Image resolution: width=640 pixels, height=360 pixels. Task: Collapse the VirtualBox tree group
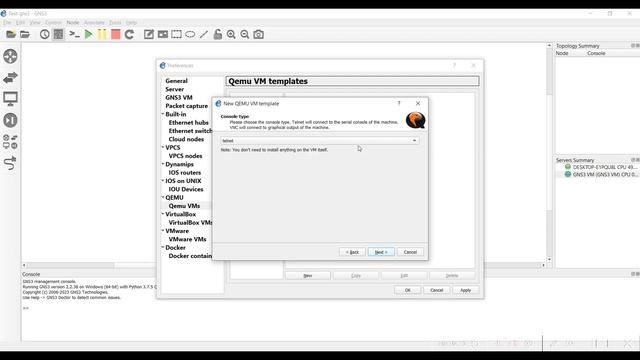[163, 214]
